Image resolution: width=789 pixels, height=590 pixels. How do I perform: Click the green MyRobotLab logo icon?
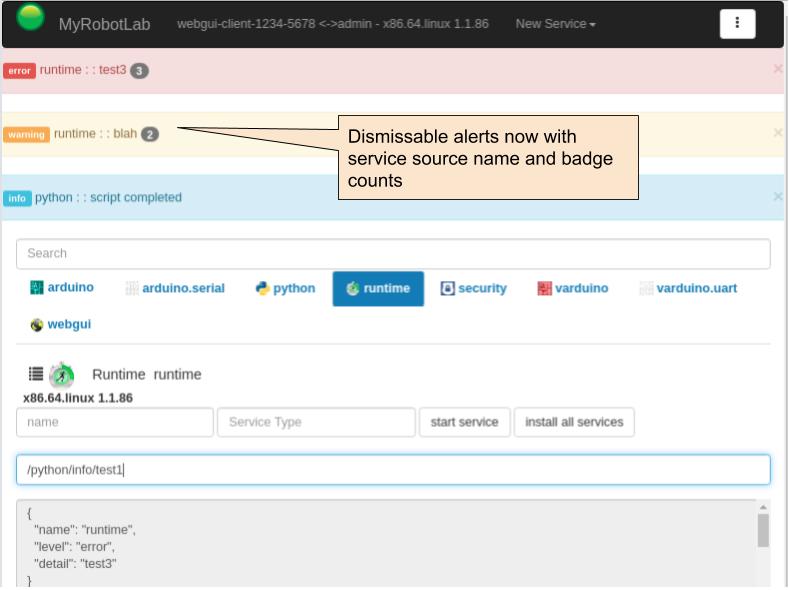pyautogui.click(x=31, y=17)
